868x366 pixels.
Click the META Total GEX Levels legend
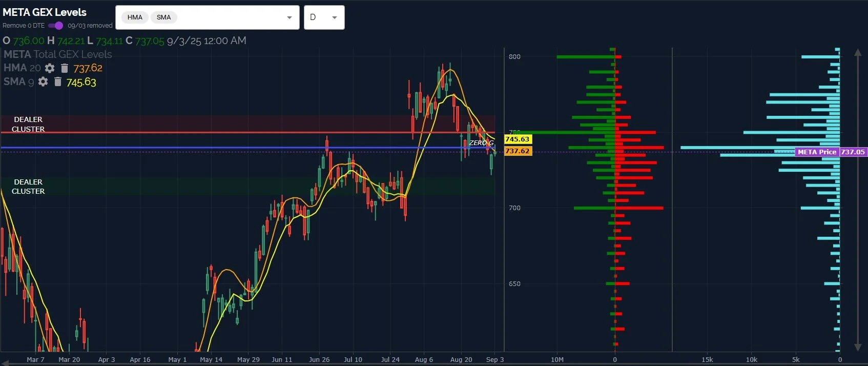click(x=57, y=54)
